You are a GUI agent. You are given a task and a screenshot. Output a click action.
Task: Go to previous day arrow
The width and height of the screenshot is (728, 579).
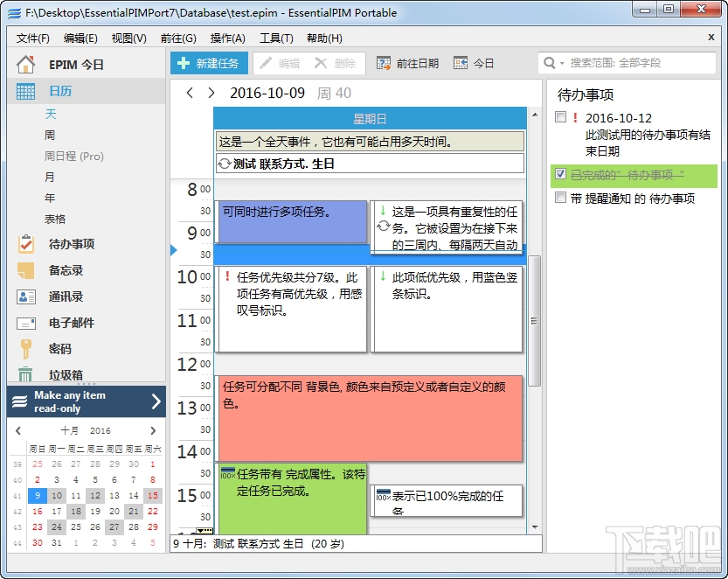(x=190, y=93)
